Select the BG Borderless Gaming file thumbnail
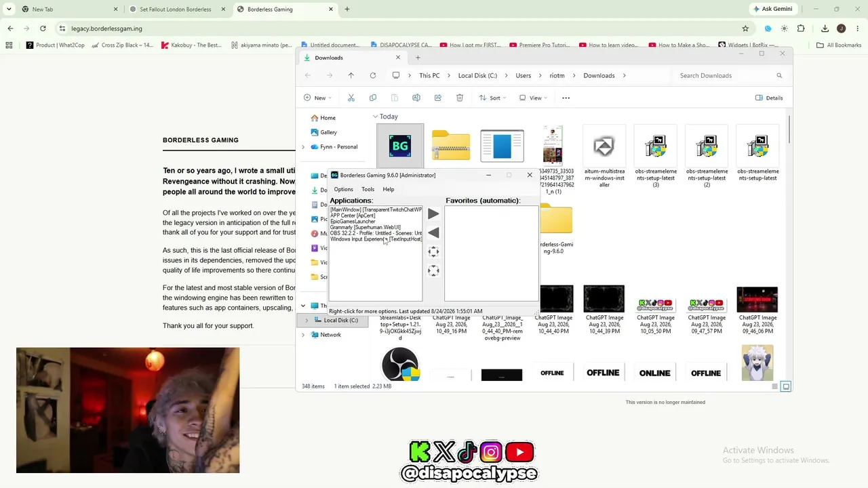The image size is (868, 488). pyautogui.click(x=400, y=145)
